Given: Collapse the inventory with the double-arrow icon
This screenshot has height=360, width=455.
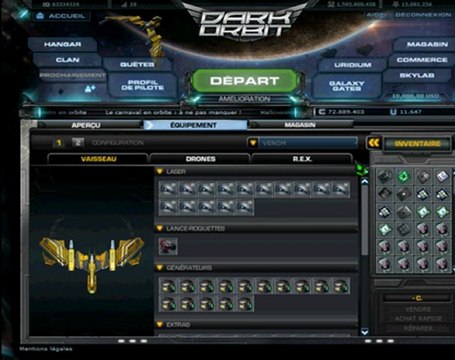Looking at the screenshot, I should [x=374, y=143].
